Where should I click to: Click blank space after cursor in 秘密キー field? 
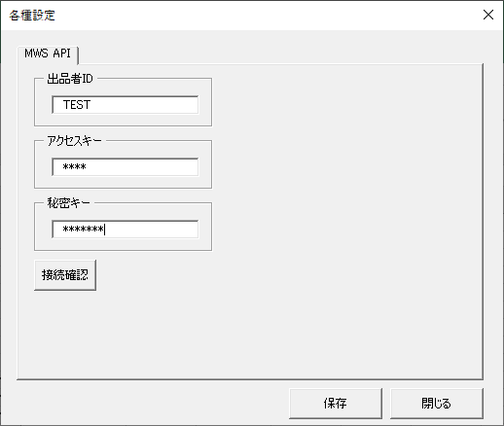[152, 230]
